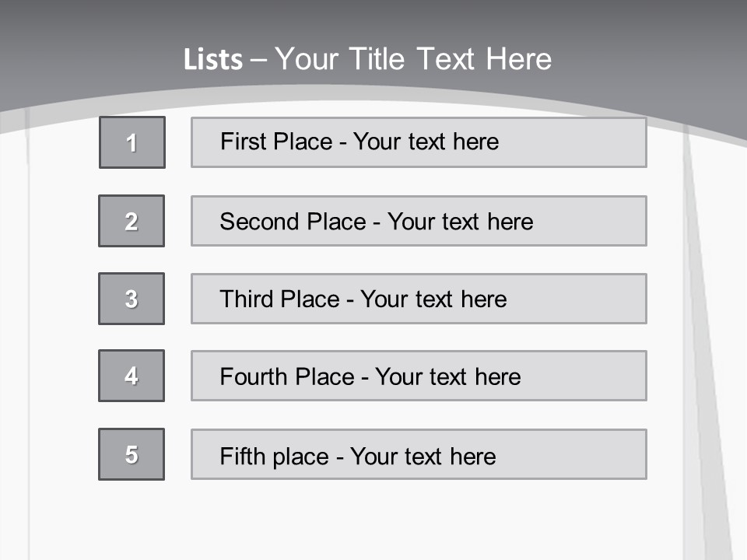This screenshot has width=747, height=560.
Task: Select the number 4 square
Action: tap(132, 376)
